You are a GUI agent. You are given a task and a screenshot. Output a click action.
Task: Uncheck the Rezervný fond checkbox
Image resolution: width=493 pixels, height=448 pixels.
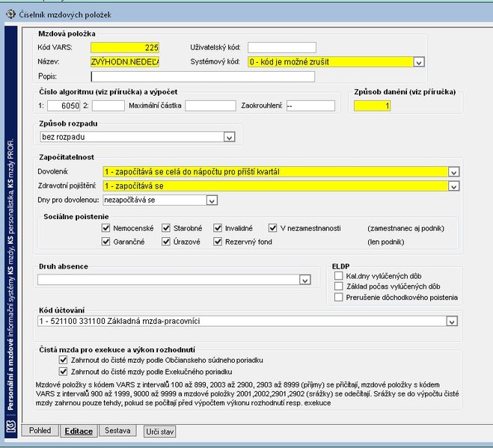(218, 242)
